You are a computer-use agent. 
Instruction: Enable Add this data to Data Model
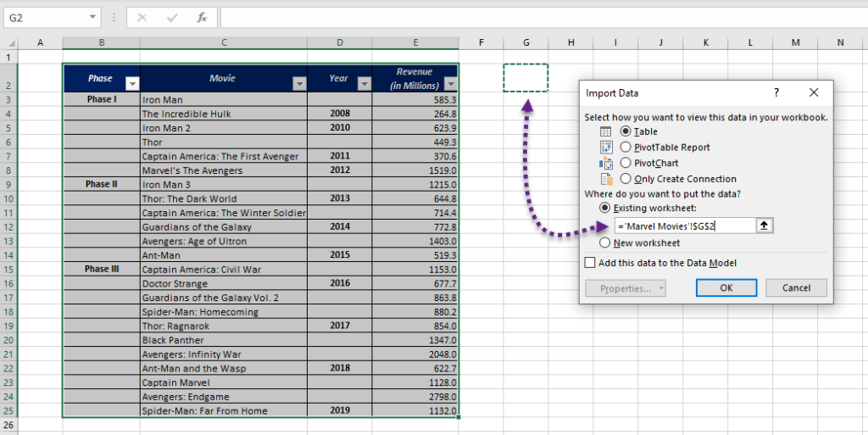591,263
